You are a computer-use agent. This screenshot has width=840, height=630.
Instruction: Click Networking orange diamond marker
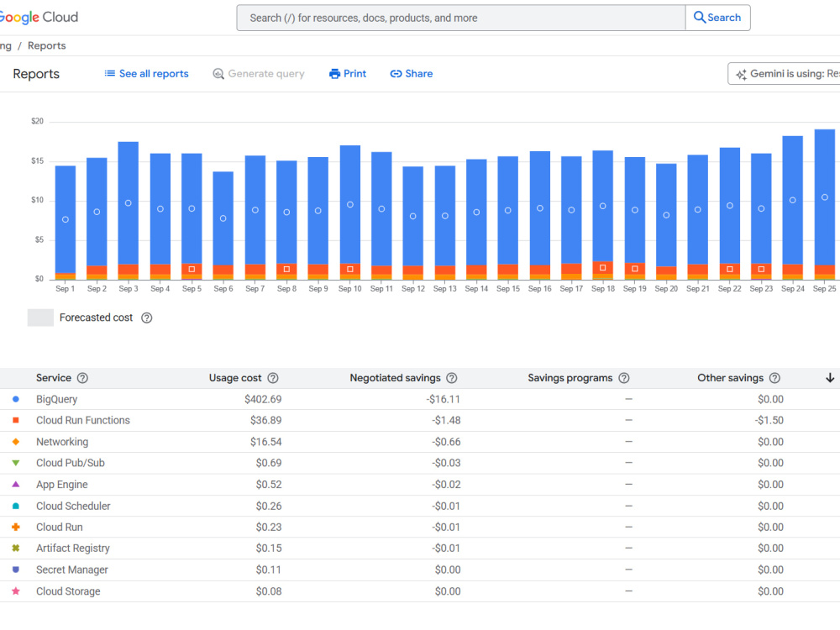(15, 442)
